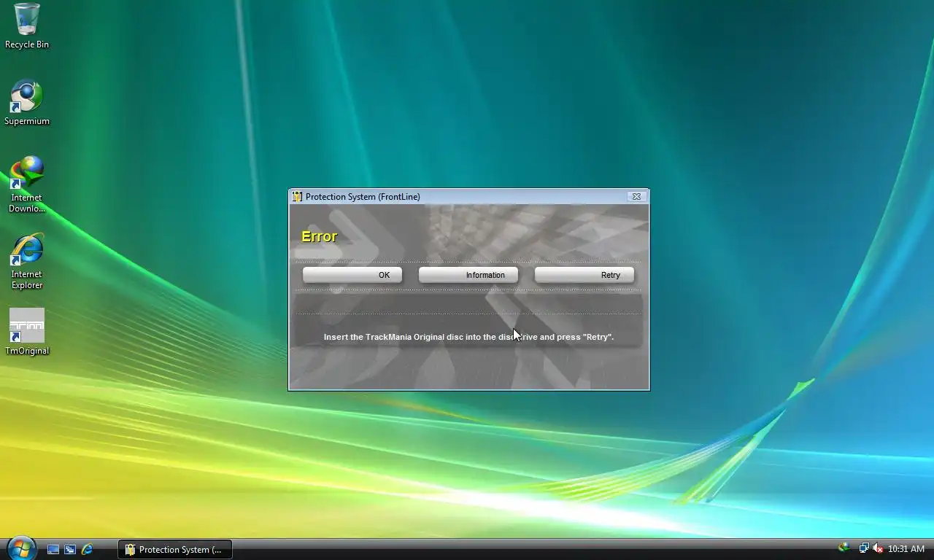The width and height of the screenshot is (934, 560).
Task: Click the Protection System (FrontLine) title text
Action: (363, 197)
